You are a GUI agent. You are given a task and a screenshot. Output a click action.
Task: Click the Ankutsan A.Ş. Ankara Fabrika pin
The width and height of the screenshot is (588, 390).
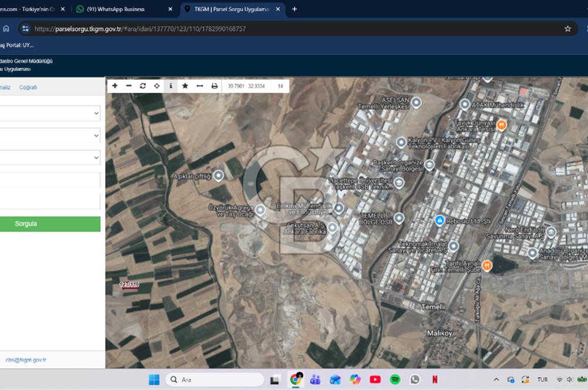[332, 227]
